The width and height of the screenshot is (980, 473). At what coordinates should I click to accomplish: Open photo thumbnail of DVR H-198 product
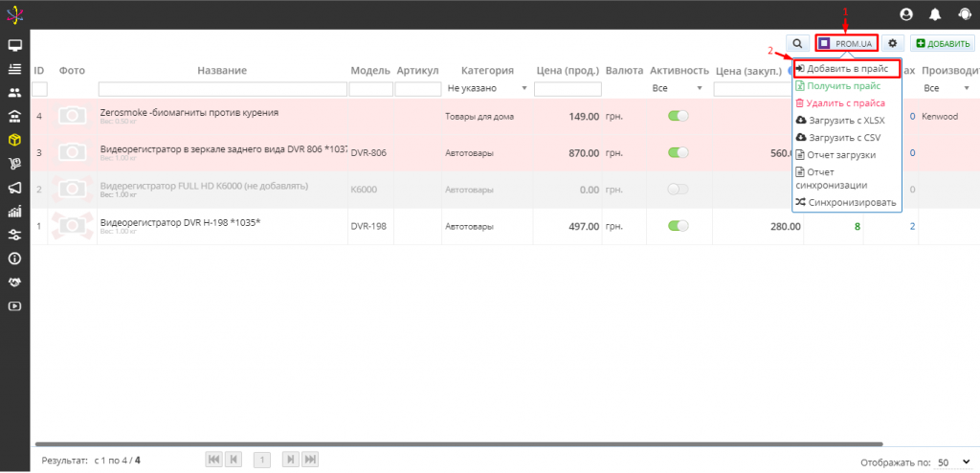tap(73, 226)
